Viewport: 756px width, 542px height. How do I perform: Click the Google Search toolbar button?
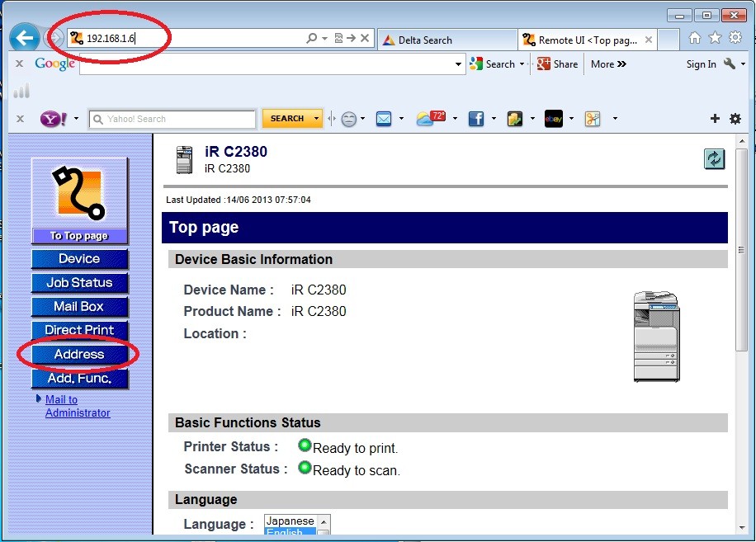click(492, 64)
